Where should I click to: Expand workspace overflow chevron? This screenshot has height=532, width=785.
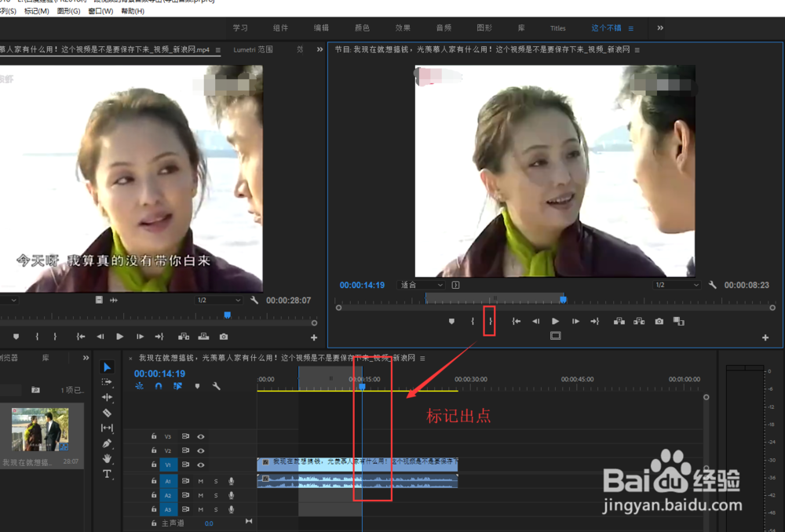(660, 28)
